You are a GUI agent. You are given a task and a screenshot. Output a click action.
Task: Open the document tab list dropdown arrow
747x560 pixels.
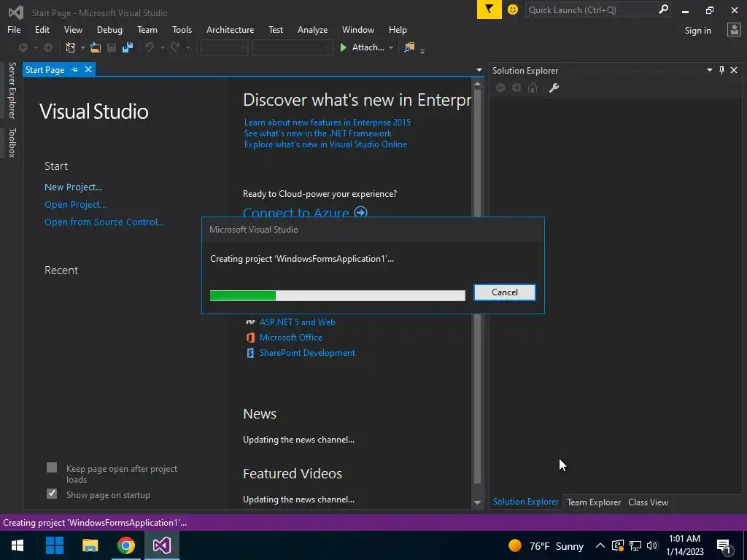pyautogui.click(x=479, y=70)
